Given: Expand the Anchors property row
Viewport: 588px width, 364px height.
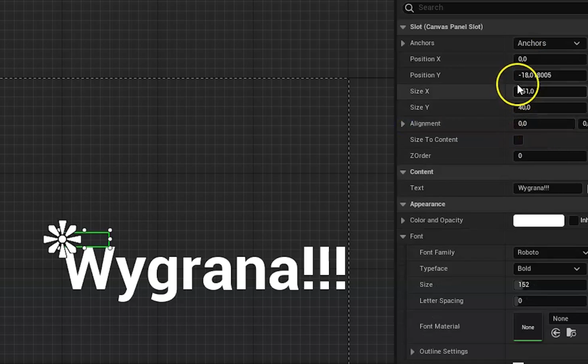Looking at the screenshot, I should click(x=402, y=43).
